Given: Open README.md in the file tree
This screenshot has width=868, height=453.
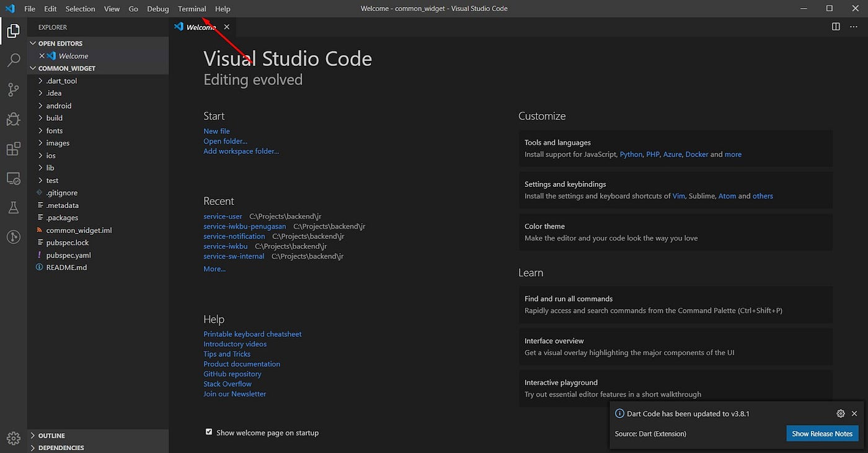Looking at the screenshot, I should (x=98, y=267).
